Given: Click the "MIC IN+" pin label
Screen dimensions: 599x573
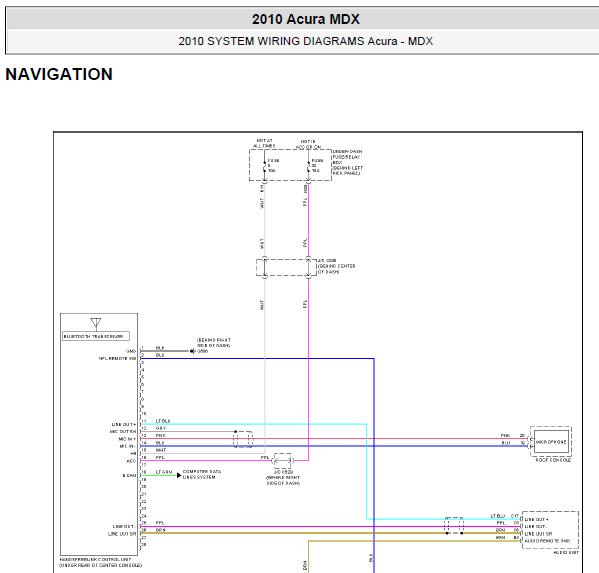Looking at the screenshot, I should [x=127, y=439].
